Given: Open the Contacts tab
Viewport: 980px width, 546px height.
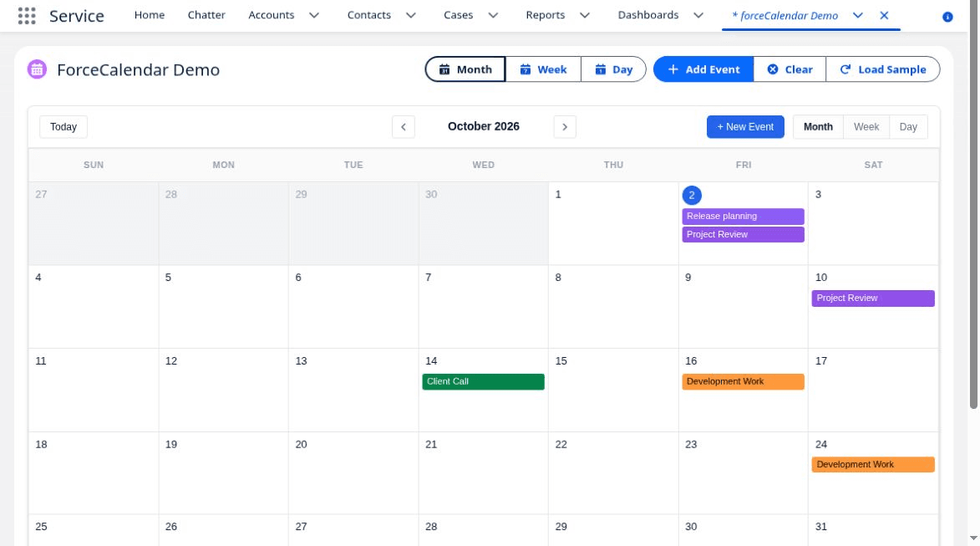Looking at the screenshot, I should pyautogui.click(x=368, y=15).
